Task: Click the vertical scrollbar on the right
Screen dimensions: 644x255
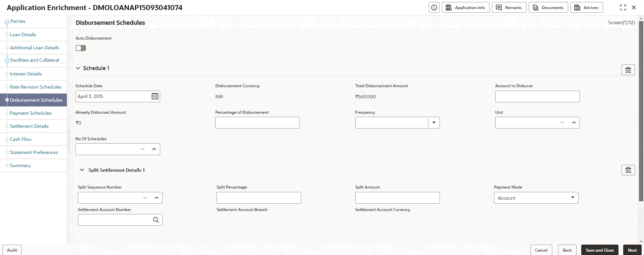Action: pyautogui.click(x=641, y=111)
